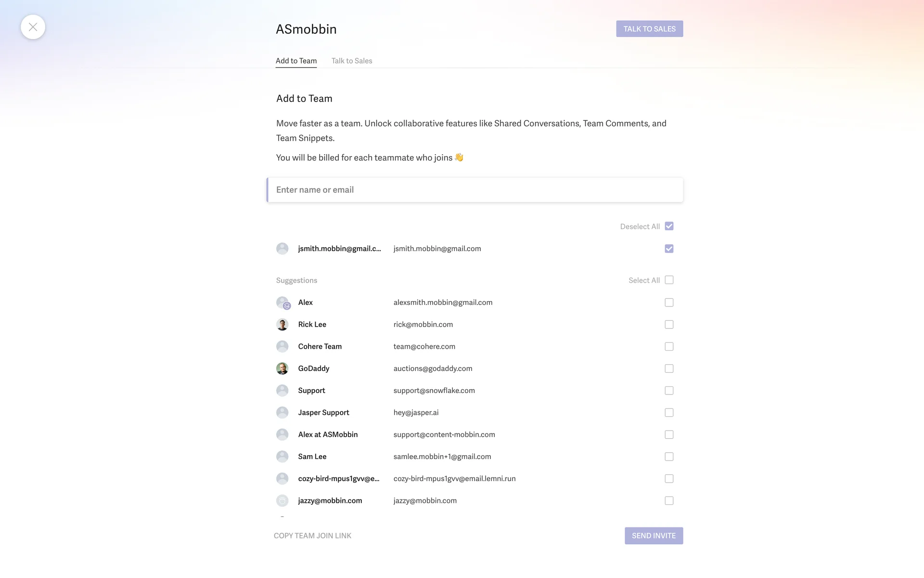Focus the Enter name or email field
924x578 pixels.
475,190
